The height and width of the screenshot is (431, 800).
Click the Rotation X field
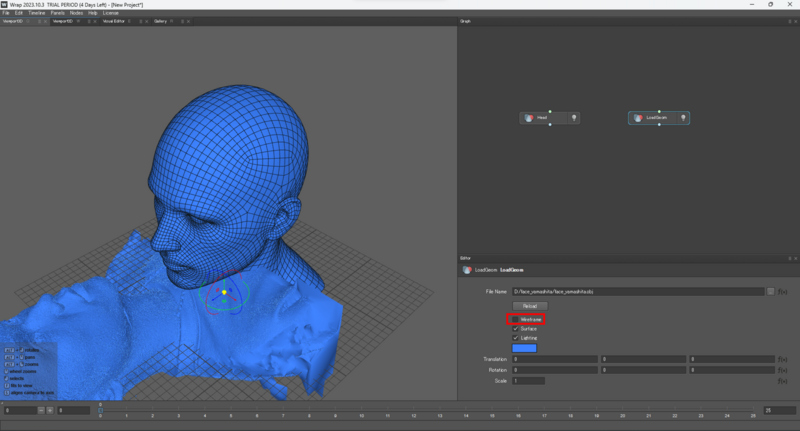coord(555,370)
